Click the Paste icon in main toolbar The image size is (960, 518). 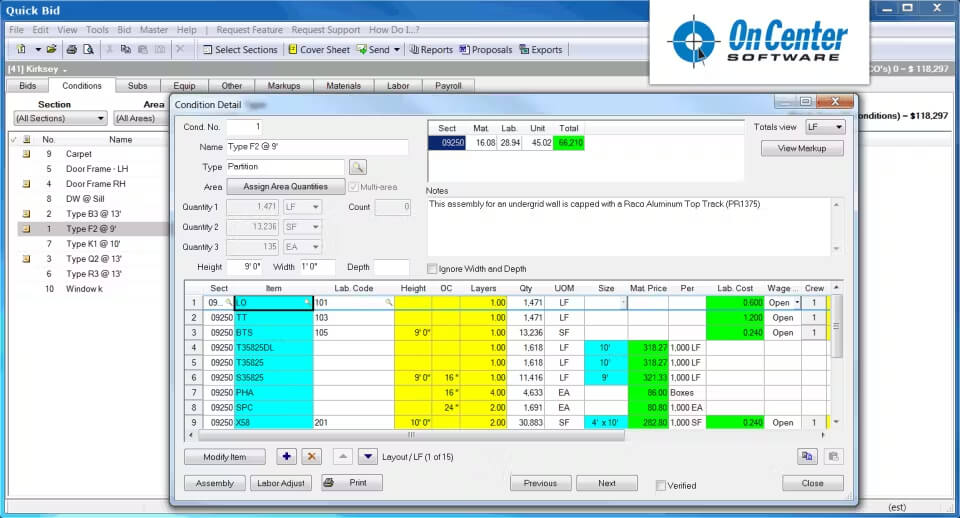143,49
